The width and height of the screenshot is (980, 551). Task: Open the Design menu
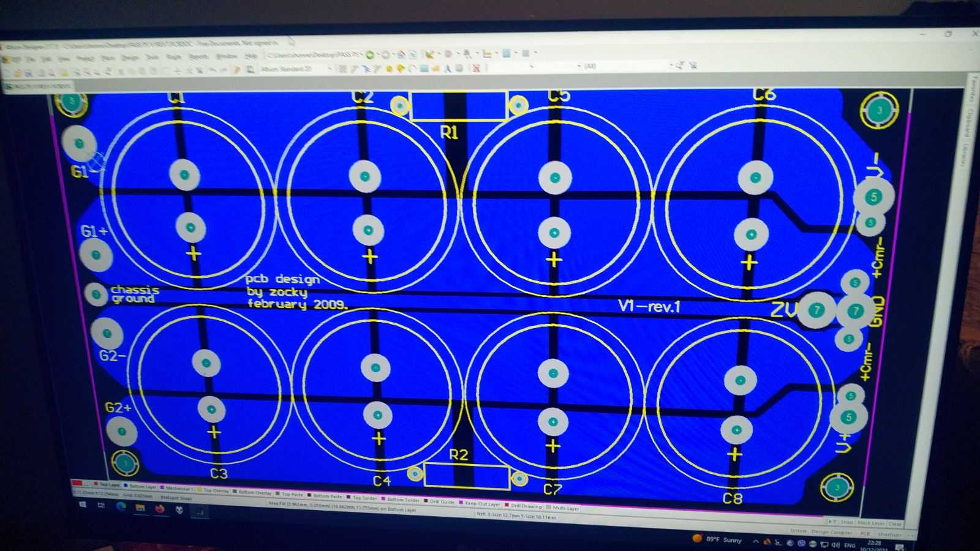(130, 58)
